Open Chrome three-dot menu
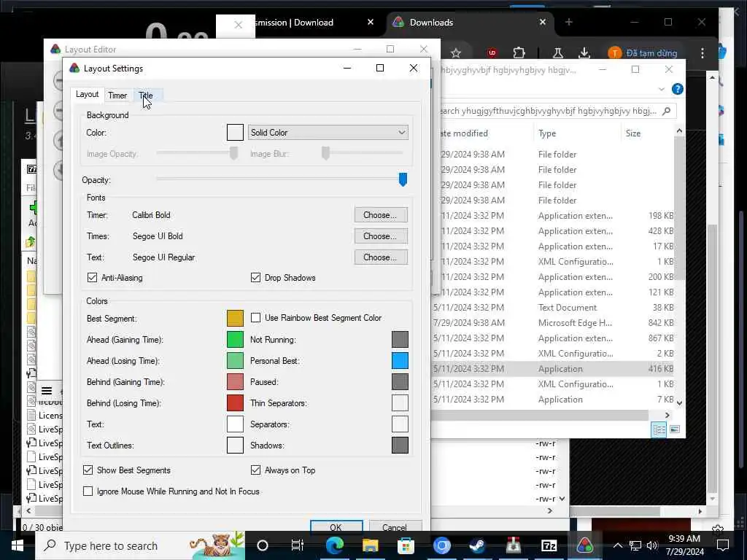This screenshot has width=747, height=560. 703,52
